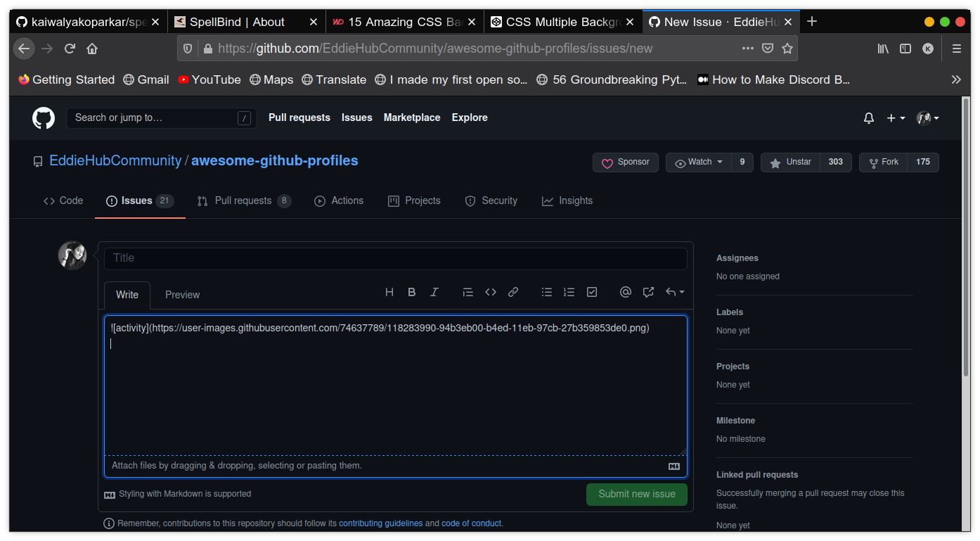The width and height of the screenshot is (980, 541).
Task: Open the Pull requests repository tab
Action: pos(244,201)
